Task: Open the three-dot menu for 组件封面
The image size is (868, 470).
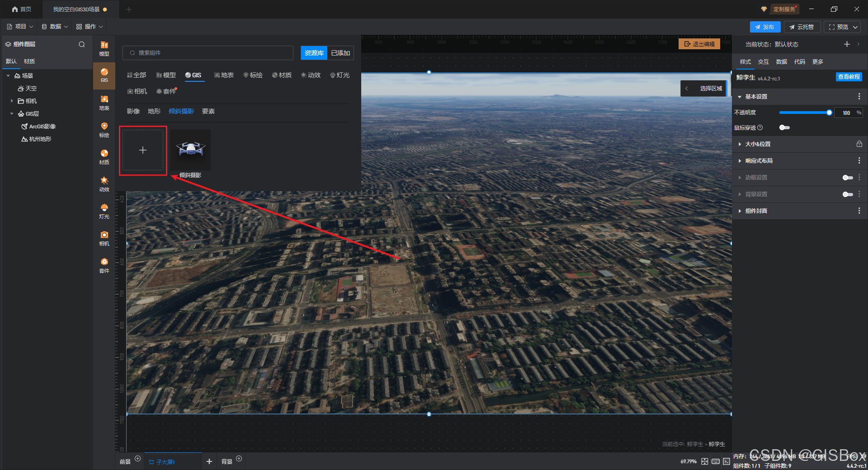Action: (859, 211)
